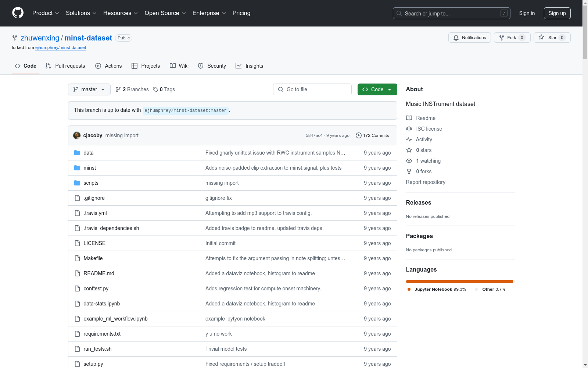
Task: Expand the Open Source menu
Action: coord(165,13)
